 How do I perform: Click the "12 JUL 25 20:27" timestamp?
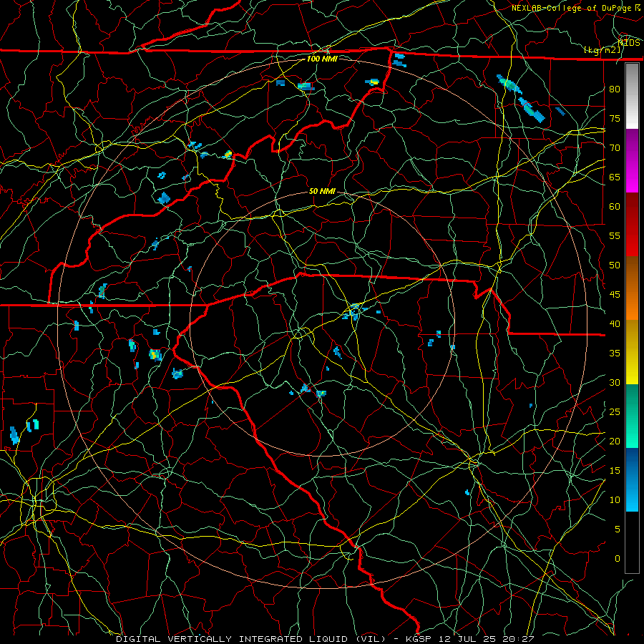pyautogui.click(x=487, y=639)
